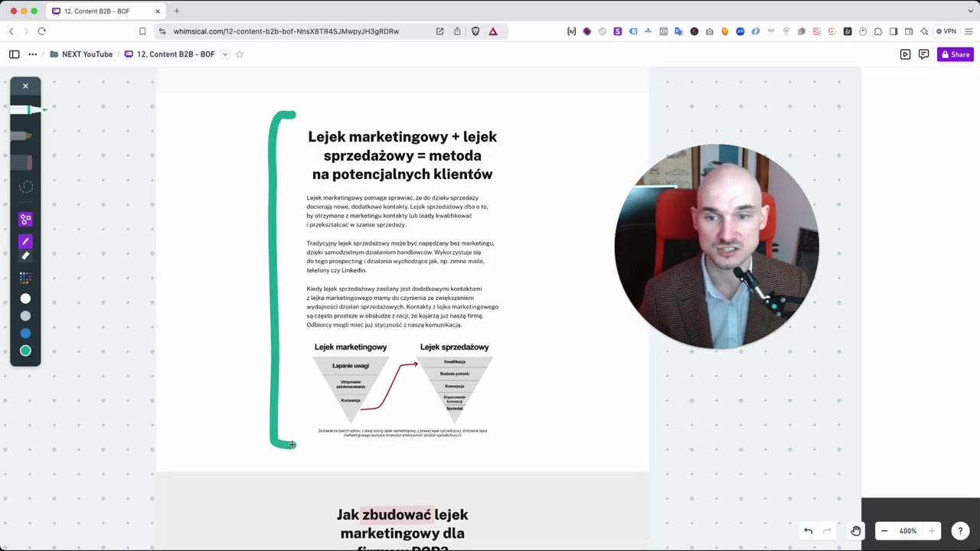Open link in external app icon
This screenshot has height=551, width=980.
439,31
